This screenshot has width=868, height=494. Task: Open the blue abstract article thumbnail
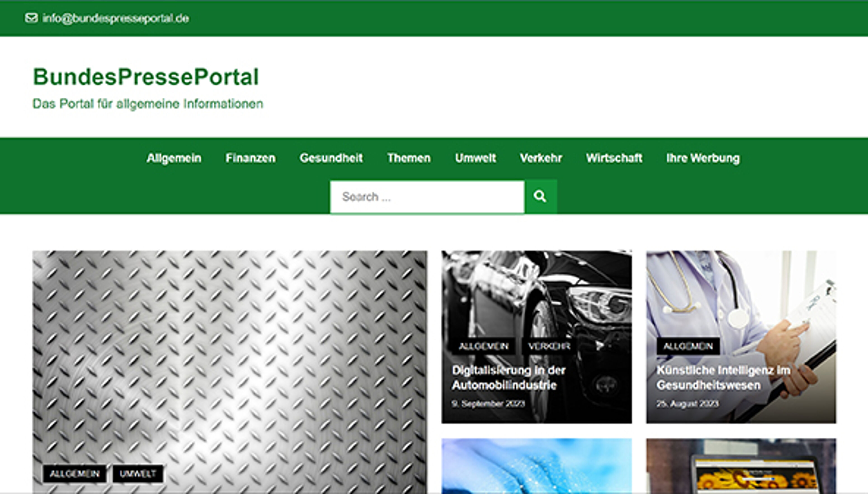pos(536,466)
